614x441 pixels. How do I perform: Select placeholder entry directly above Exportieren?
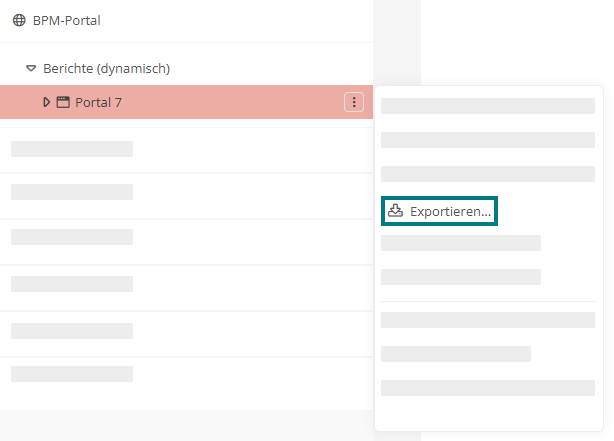[x=488, y=174]
